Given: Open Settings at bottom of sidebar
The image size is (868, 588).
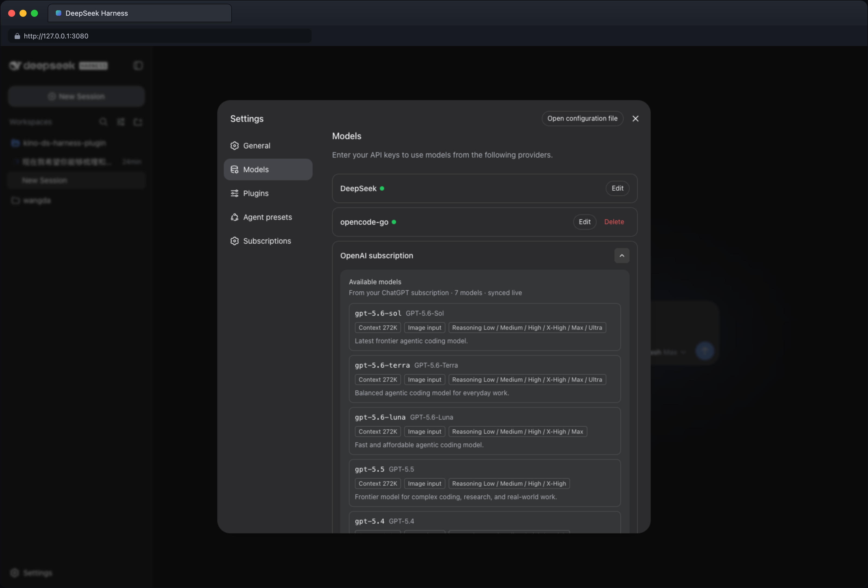Looking at the screenshot, I should pos(31,573).
